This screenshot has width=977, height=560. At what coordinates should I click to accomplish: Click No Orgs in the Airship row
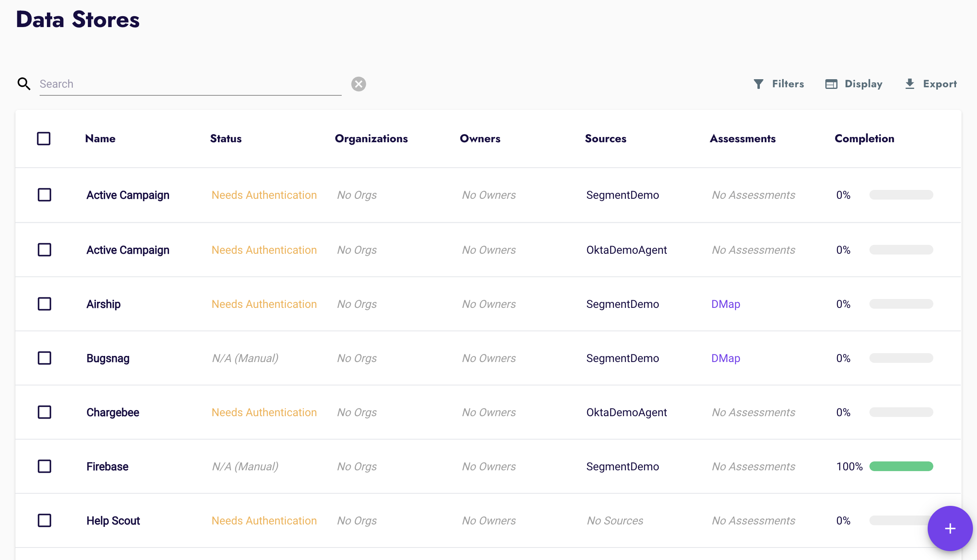[x=357, y=304]
